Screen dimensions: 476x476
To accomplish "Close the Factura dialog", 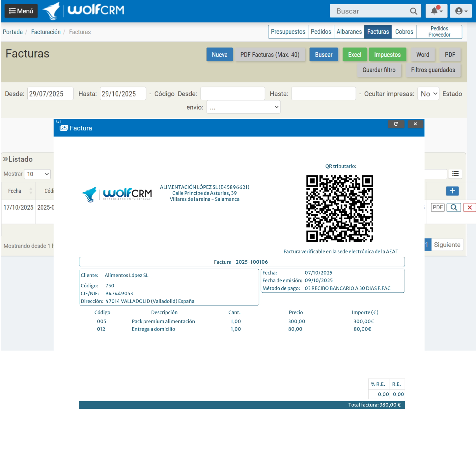I will 415,124.
